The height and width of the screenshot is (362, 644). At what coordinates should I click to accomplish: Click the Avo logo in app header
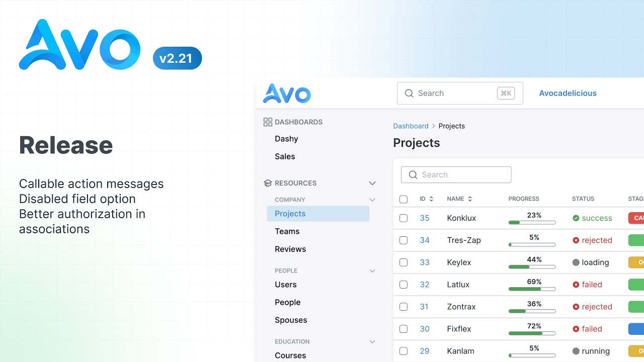coord(287,94)
